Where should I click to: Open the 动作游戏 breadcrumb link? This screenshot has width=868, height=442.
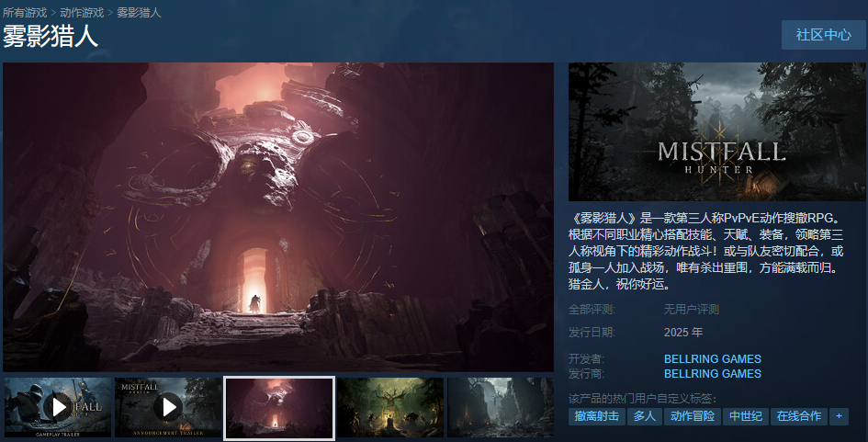(x=82, y=12)
